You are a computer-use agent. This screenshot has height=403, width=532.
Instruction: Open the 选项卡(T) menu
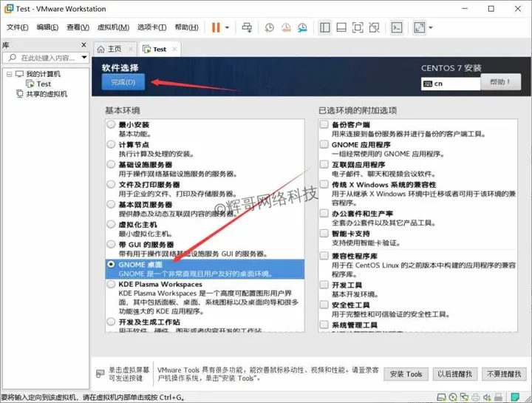point(152,27)
